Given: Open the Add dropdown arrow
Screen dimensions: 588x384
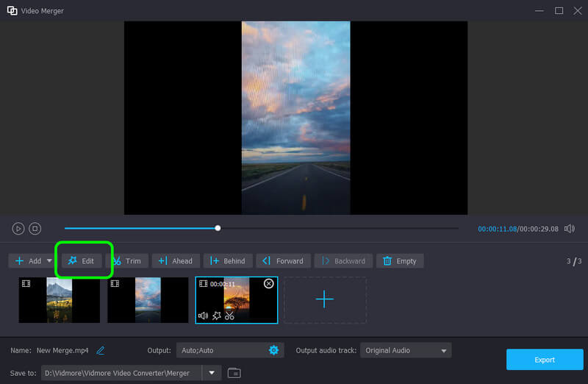Looking at the screenshot, I should click(49, 261).
